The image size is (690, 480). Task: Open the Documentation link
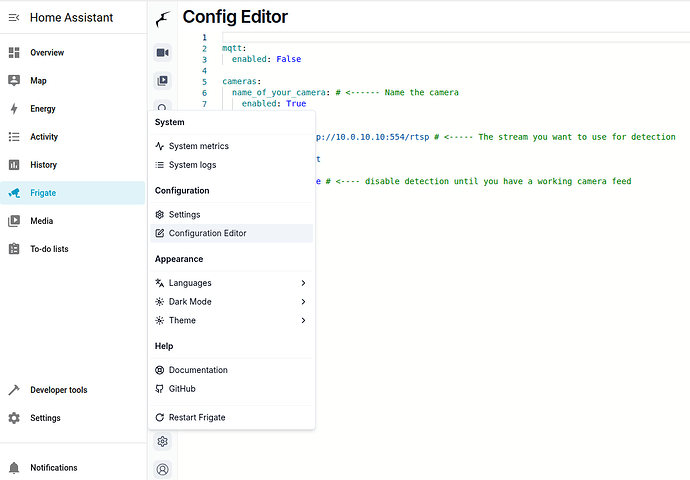tap(198, 370)
